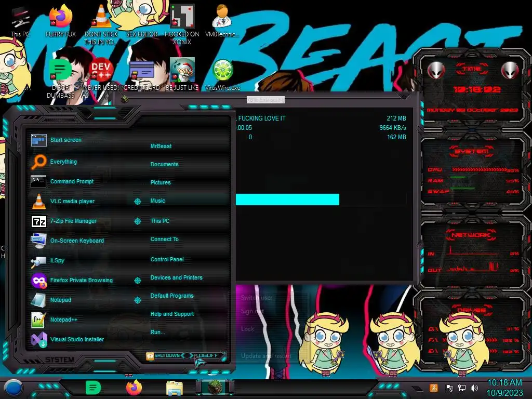This screenshot has height=399, width=532.
Task: Open Devices and Printers
Action: (177, 277)
